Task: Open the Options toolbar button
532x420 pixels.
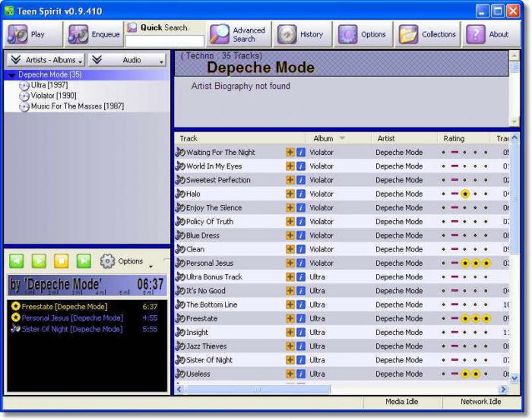Action: coord(364,34)
